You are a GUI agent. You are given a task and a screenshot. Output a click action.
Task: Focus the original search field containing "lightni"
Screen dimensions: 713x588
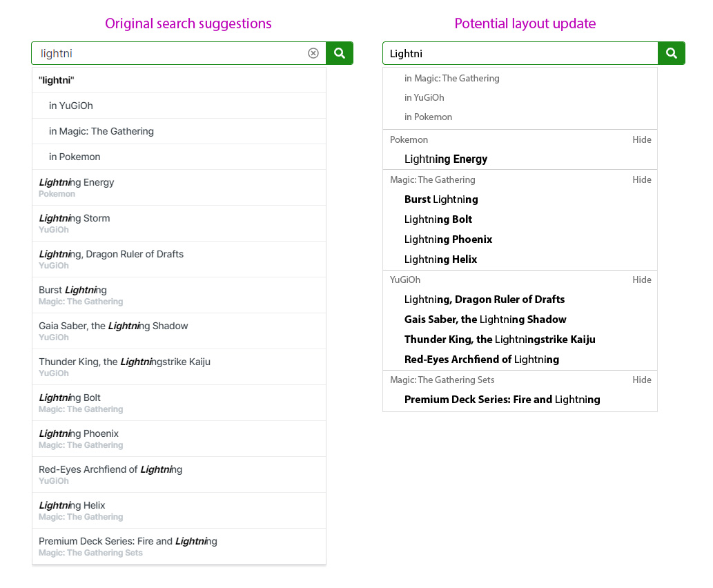(x=179, y=53)
